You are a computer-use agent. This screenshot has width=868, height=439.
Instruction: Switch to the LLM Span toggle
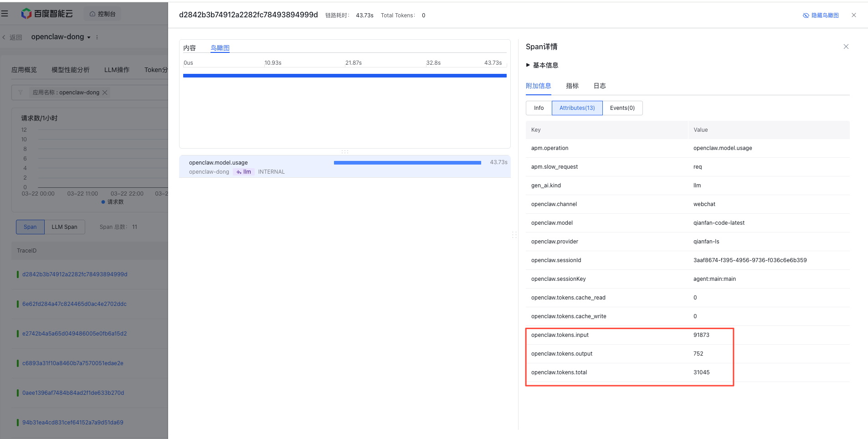(x=64, y=227)
